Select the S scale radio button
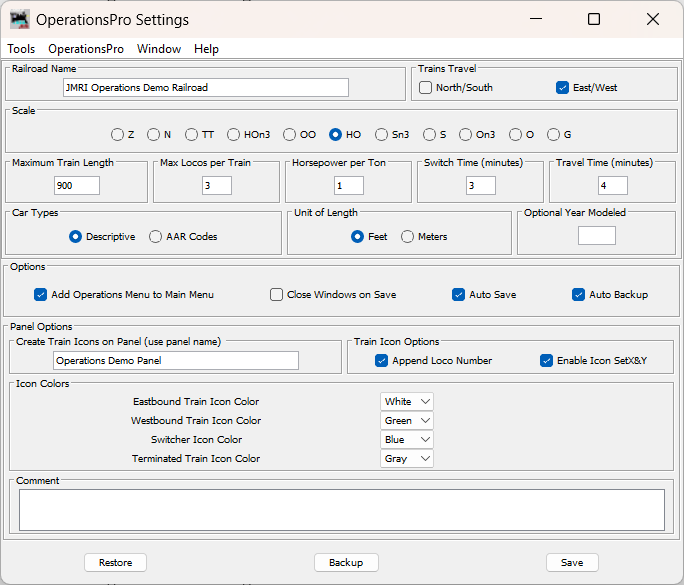This screenshot has width=684, height=585. coord(429,134)
